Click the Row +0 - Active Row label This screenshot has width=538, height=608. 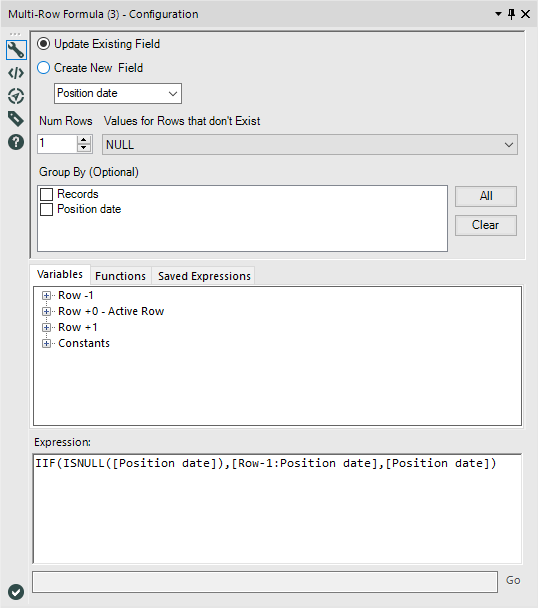tap(111, 312)
